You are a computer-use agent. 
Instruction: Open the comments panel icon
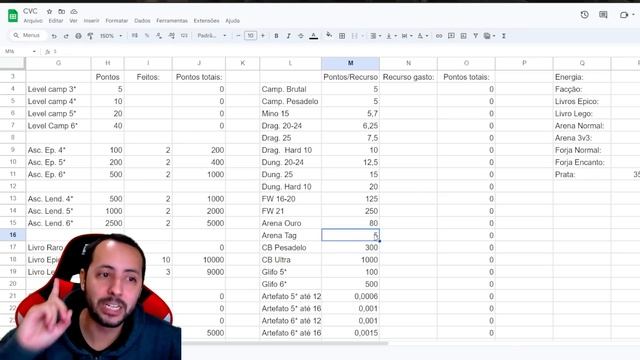point(603,15)
